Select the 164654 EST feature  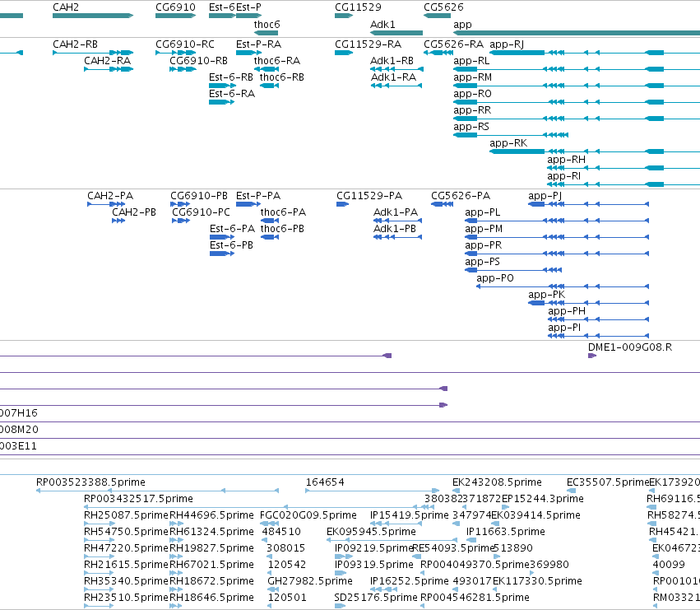click(372, 491)
